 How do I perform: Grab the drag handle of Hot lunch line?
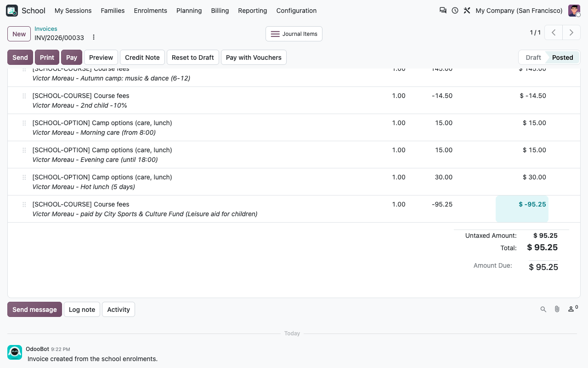point(24,178)
